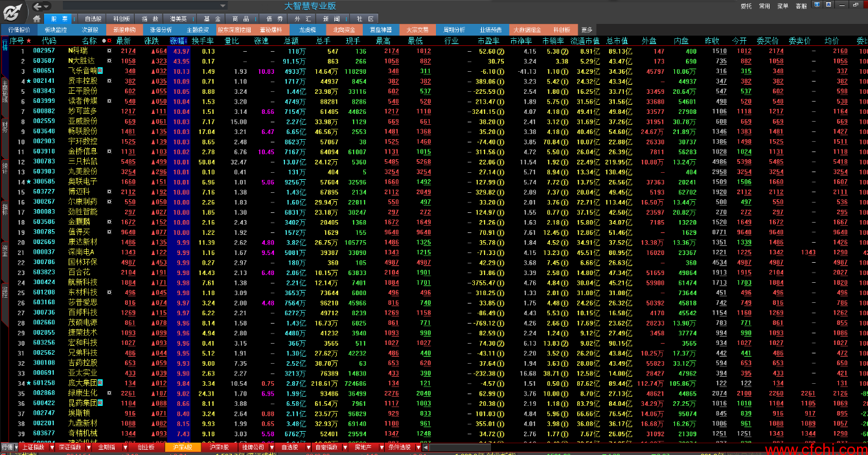Open the 常用 menu
This screenshot has width=868, height=455.
(x=764, y=6)
